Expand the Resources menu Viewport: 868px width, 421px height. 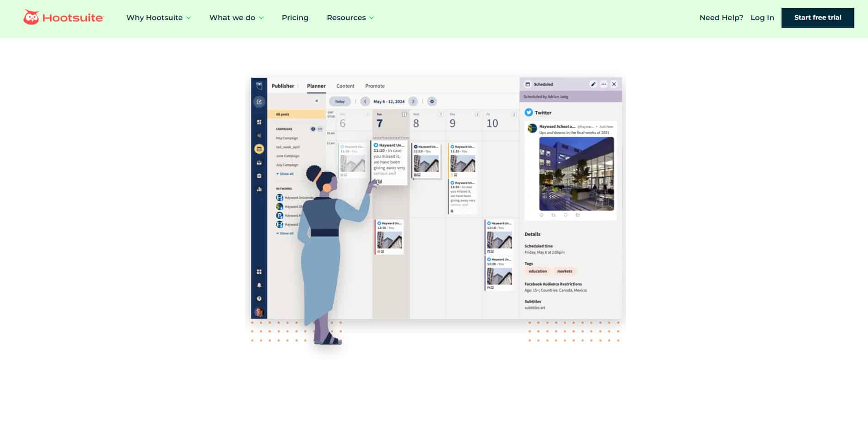(x=350, y=17)
